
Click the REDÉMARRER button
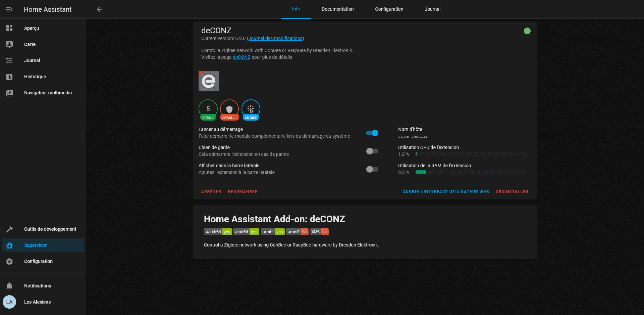243,192
